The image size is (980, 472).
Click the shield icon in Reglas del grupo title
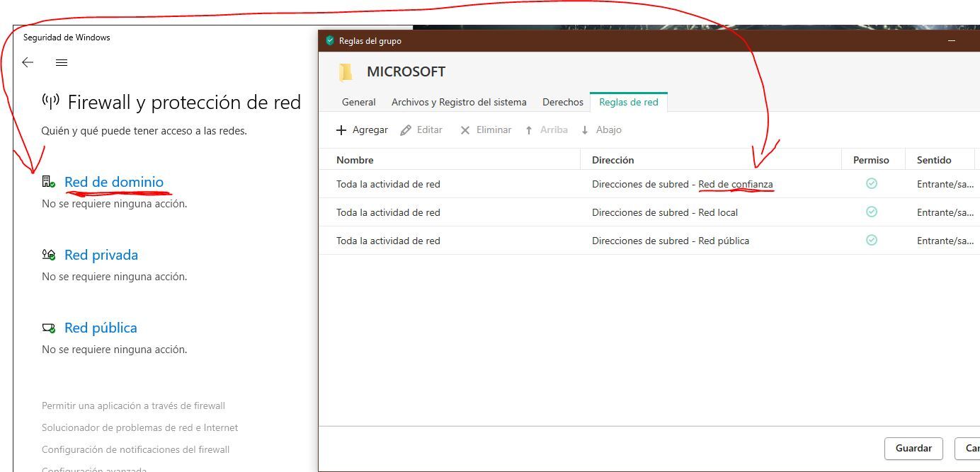tap(329, 40)
